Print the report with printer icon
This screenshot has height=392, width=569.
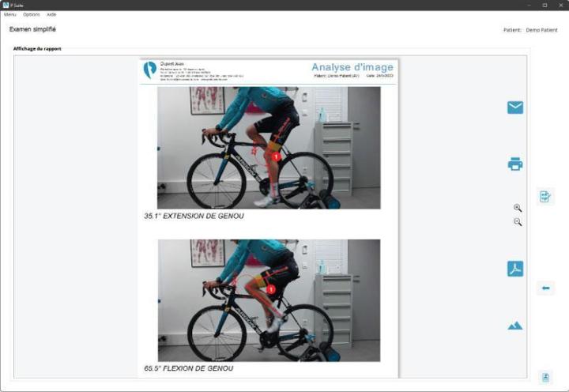tap(515, 164)
